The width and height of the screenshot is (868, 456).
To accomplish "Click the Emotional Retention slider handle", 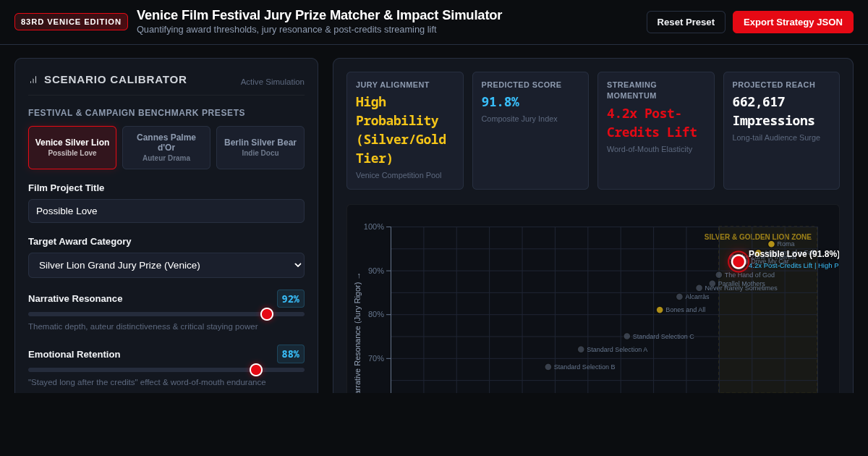I will click(256, 370).
